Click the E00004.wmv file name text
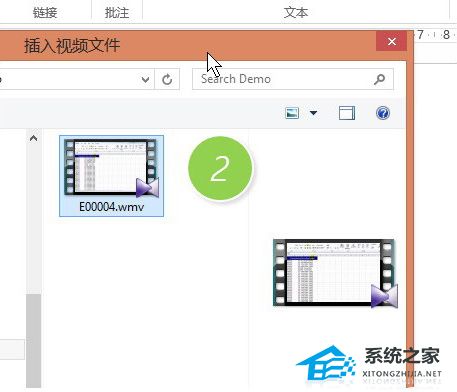 pyautogui.click(x=112, y=207)
